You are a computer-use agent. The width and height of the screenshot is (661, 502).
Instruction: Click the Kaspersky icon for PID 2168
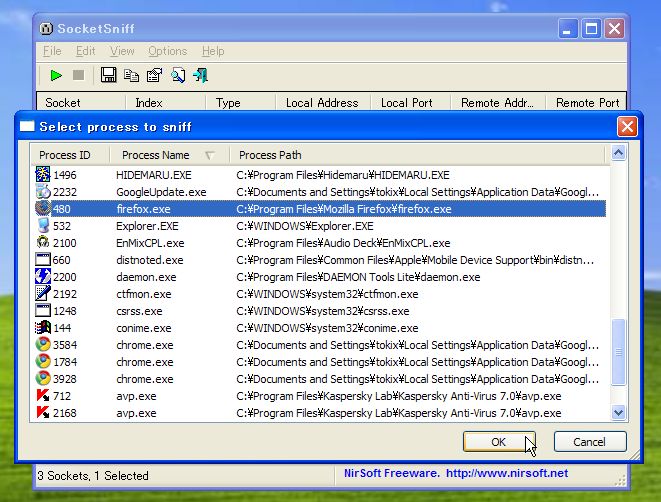[43, 413]
